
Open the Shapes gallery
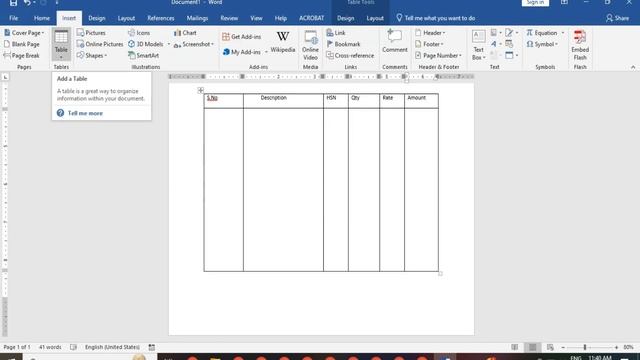tap(92, 56)
